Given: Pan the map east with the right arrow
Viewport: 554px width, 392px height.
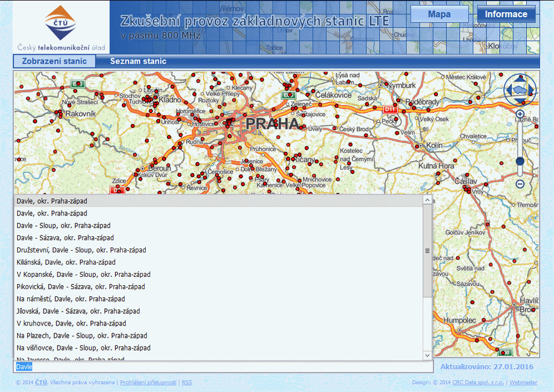Looking at the screenshot, I should click(x=530, y=89).
